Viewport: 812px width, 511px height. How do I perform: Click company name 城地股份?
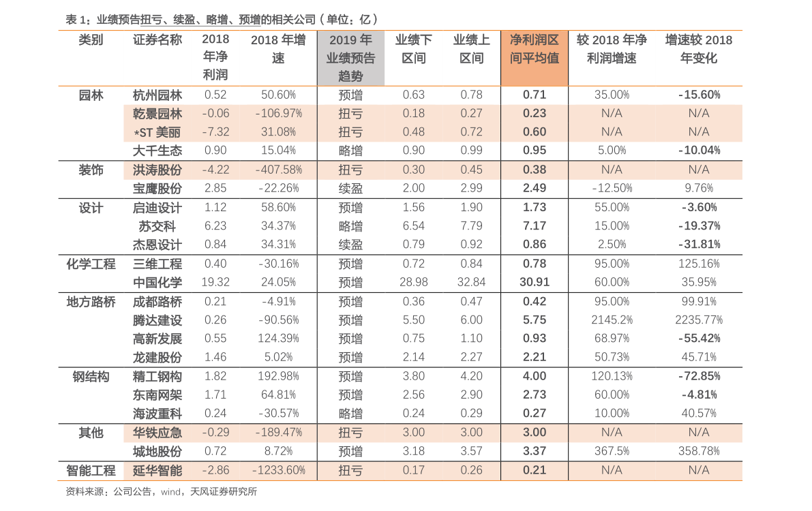(x=157, y=452)
